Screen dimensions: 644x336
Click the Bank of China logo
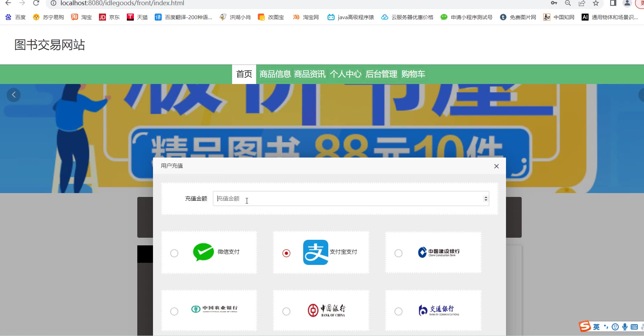(327, 310)
